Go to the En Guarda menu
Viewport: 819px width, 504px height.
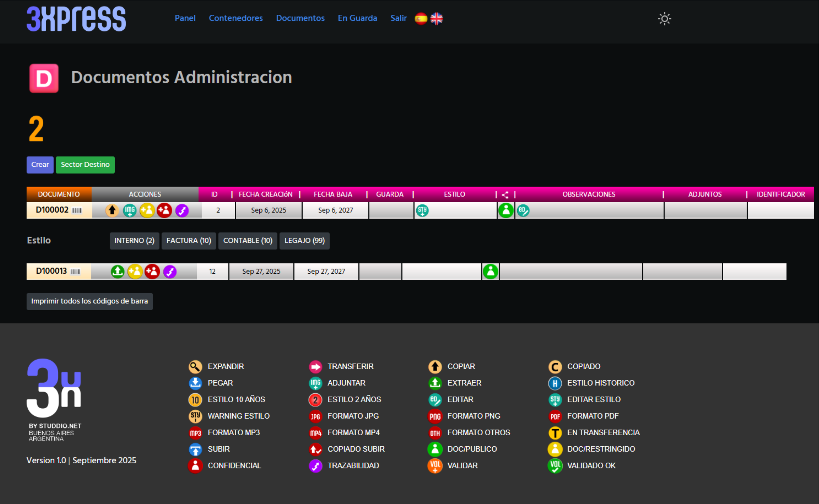tap(357, 18)
